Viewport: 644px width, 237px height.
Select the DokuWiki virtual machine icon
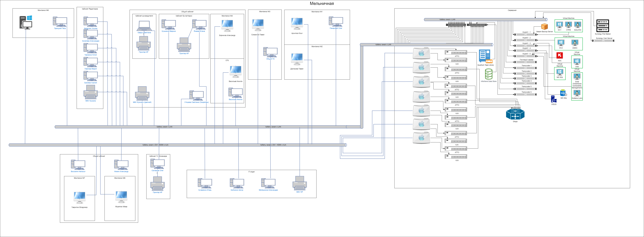click(578, 25)
